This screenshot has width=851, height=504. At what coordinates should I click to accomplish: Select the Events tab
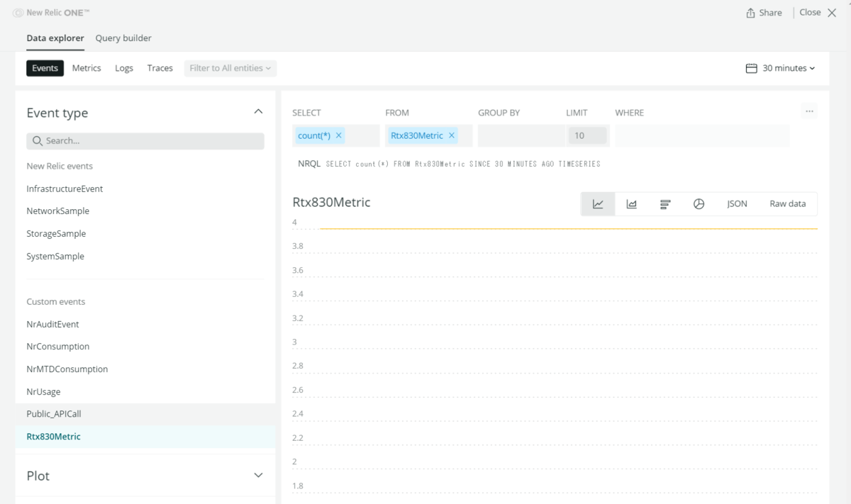tap(45, 68)
